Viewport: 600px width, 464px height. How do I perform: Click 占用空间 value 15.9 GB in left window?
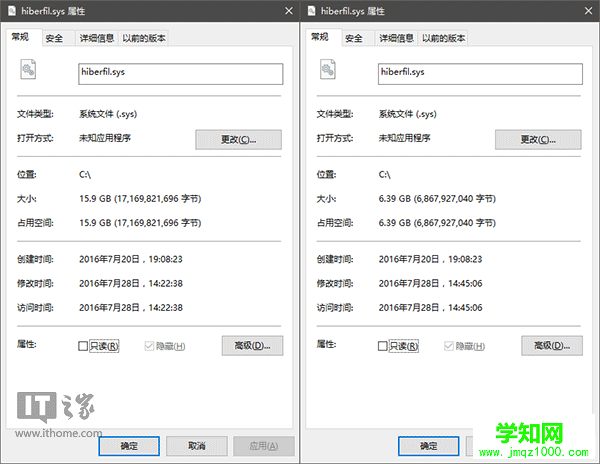[140, 223]
